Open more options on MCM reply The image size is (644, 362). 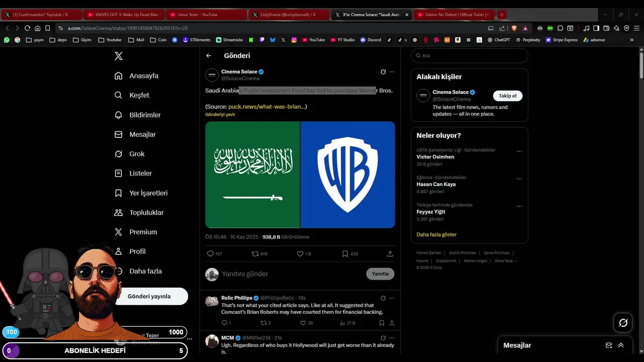pos(392,338)
